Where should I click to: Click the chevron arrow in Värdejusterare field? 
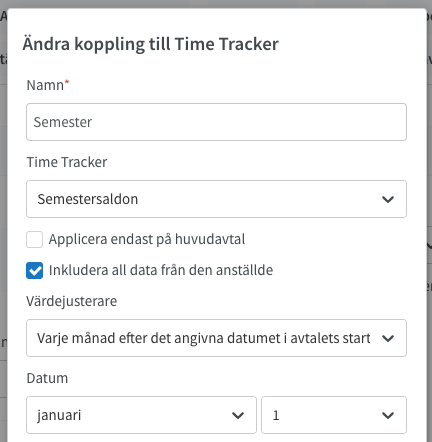click(x=388, y=338)
